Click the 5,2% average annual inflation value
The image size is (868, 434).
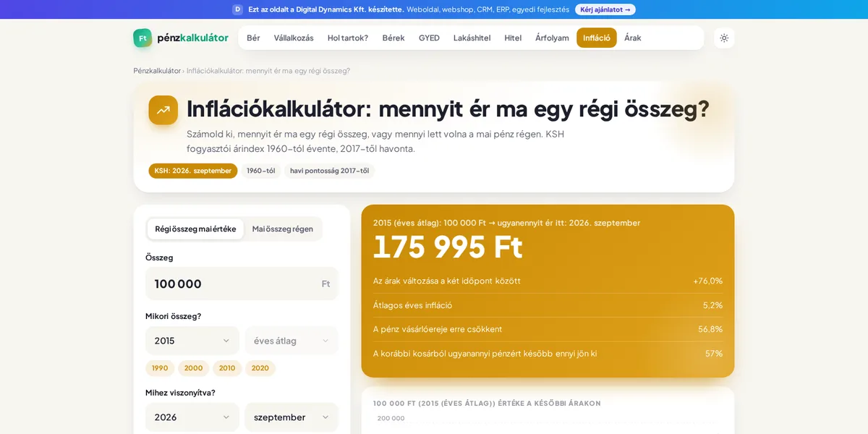pos(712,305)
